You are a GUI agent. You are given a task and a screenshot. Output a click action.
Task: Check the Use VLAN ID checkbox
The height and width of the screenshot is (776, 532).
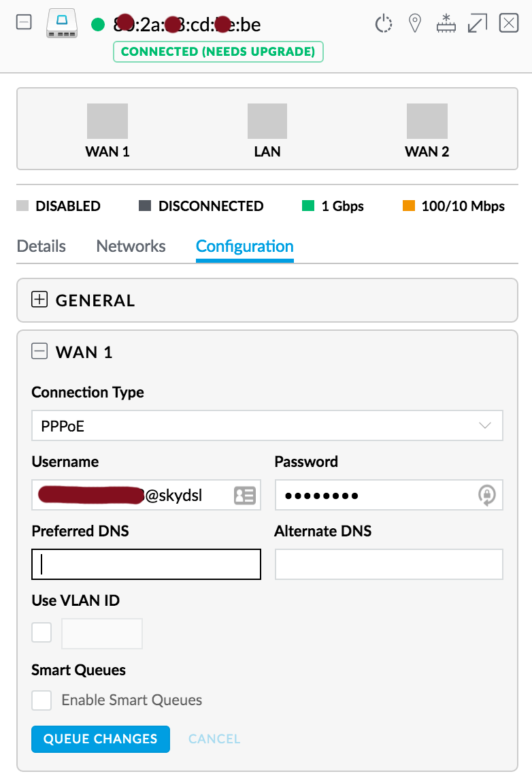41,633
